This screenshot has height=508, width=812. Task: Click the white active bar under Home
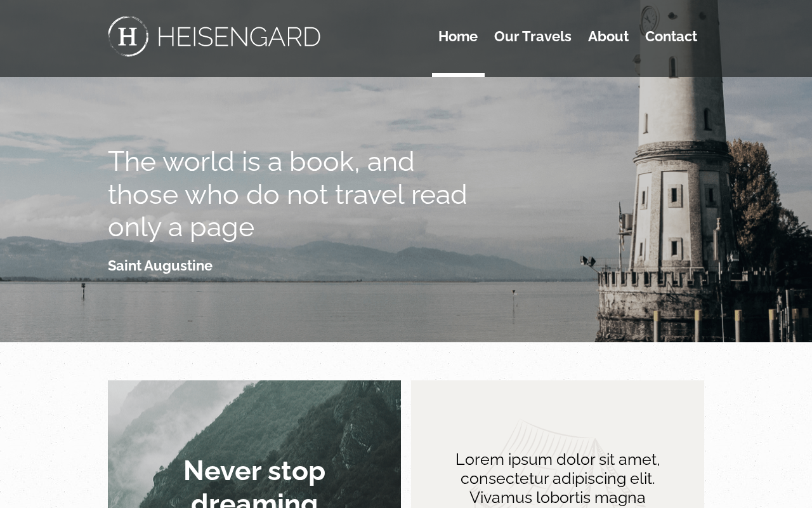[458, 75]
